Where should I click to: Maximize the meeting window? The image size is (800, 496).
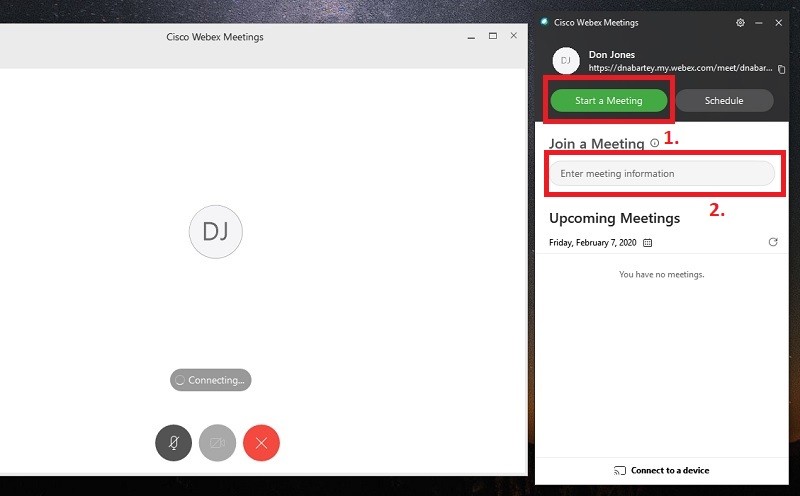(493, 36)
